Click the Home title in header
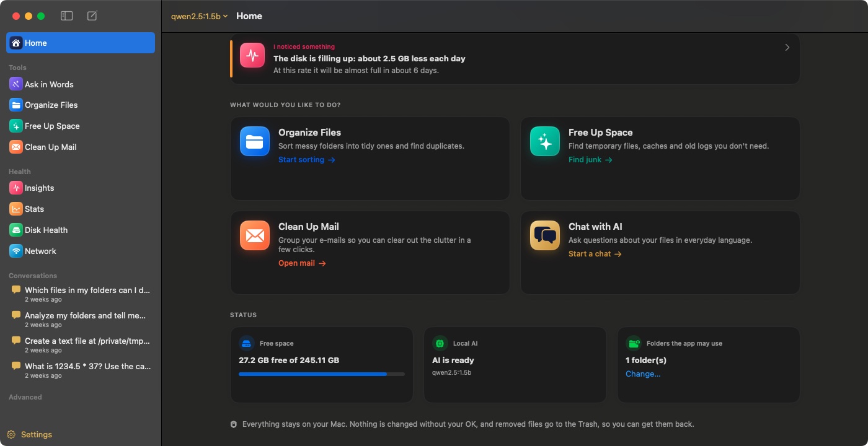 (249, 16)
